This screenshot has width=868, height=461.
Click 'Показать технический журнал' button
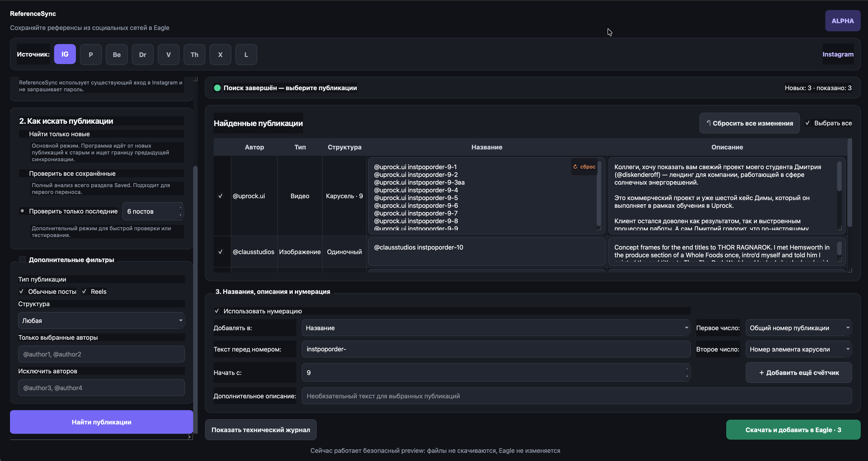pyautogui.click(x=260, y=430)
